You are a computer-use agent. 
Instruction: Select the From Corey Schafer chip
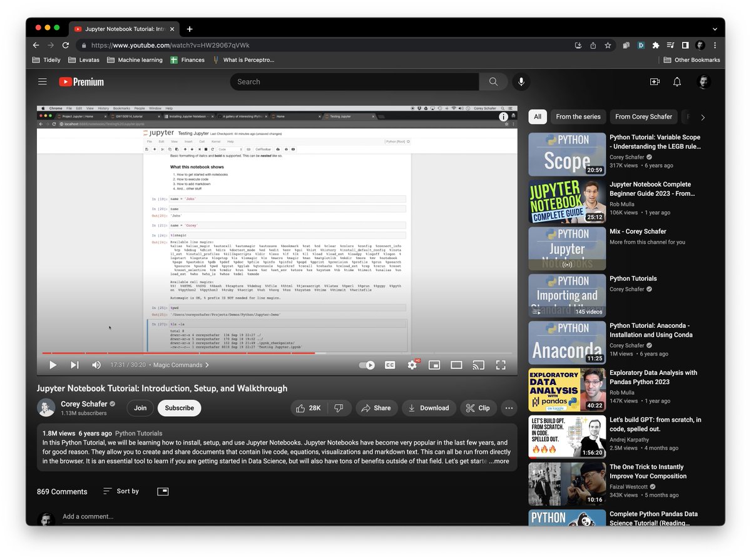click(x=643, y=116)
